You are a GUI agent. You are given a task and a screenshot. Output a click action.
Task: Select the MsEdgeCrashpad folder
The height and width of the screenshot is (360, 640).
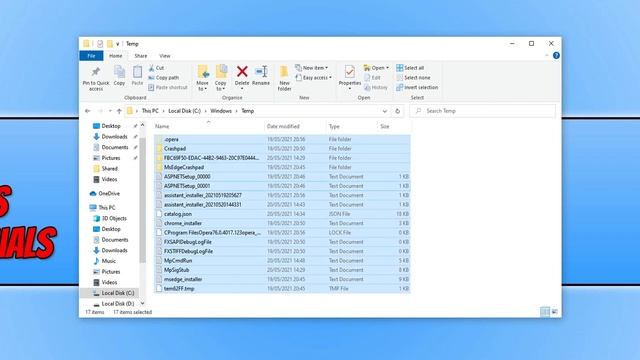(x=282, y=167)
